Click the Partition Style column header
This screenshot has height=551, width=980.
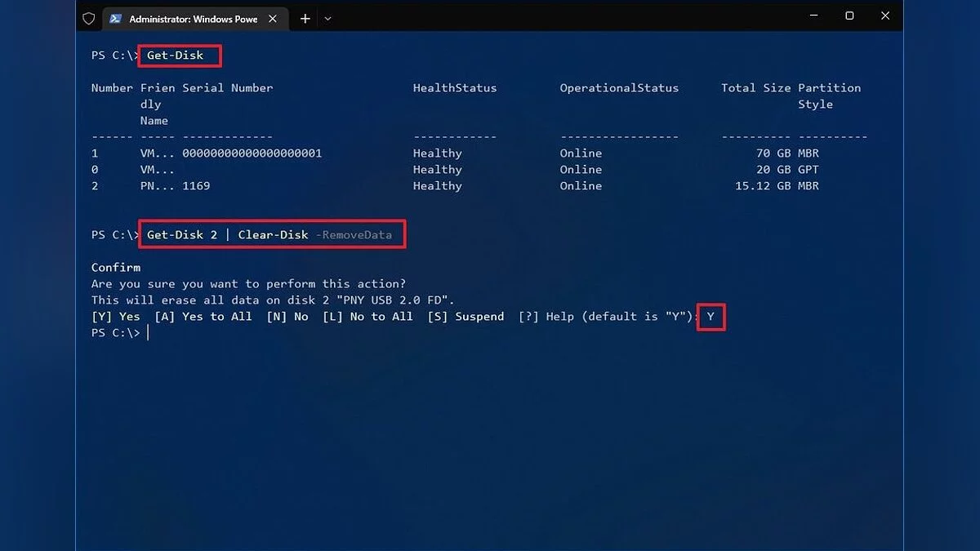pos(829,96)
